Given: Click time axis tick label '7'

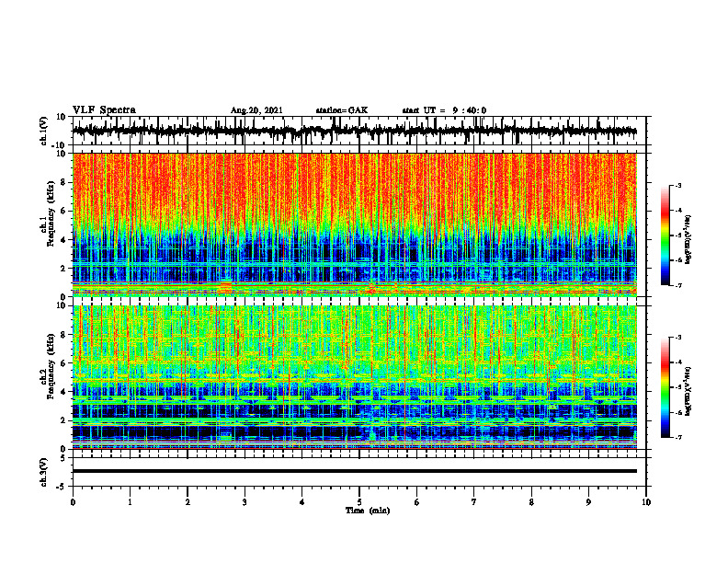Looking at the screenshot, I should [474, 502].
